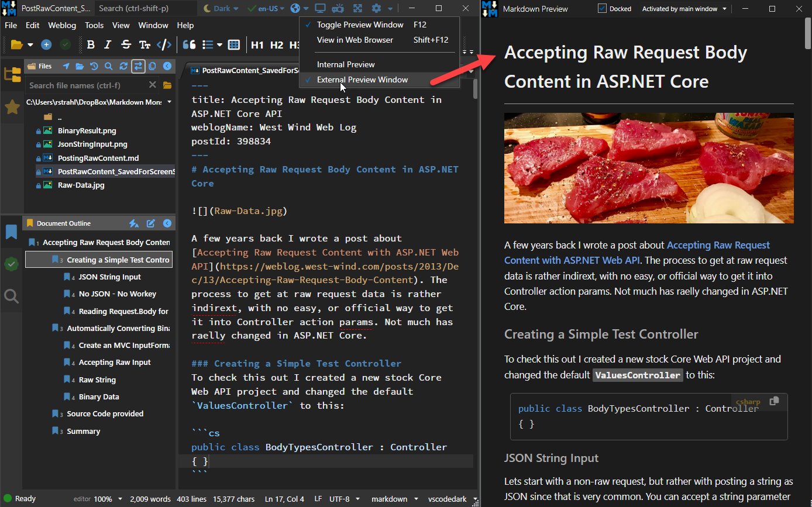Apply strikethrough from the toolbar

(126, 45)
